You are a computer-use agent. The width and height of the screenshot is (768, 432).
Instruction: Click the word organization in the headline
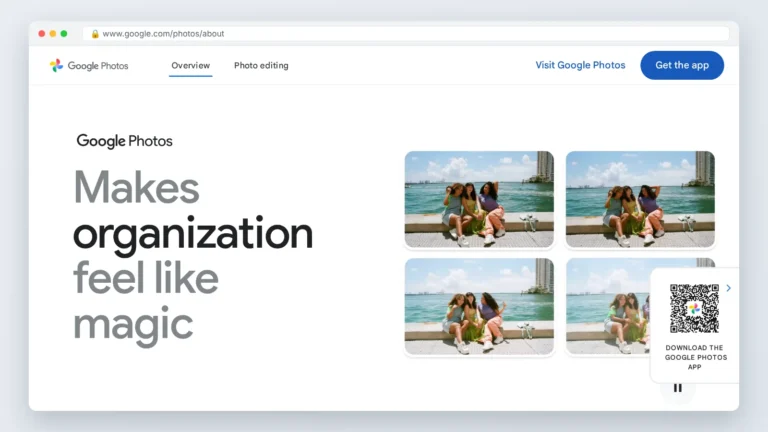[x=192, y=234]
